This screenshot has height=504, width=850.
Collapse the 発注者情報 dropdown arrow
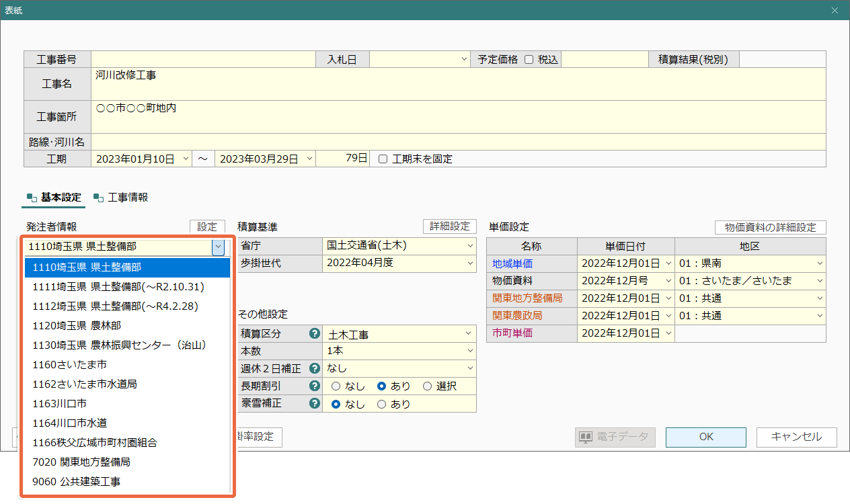[x=218, y=247]
